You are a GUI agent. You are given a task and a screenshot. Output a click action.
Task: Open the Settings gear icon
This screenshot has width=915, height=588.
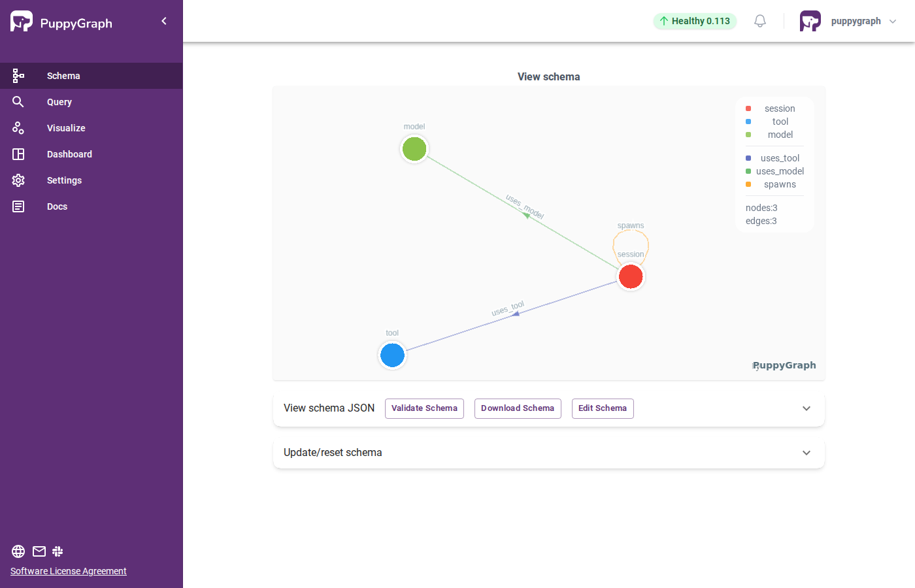coord(18,180)
